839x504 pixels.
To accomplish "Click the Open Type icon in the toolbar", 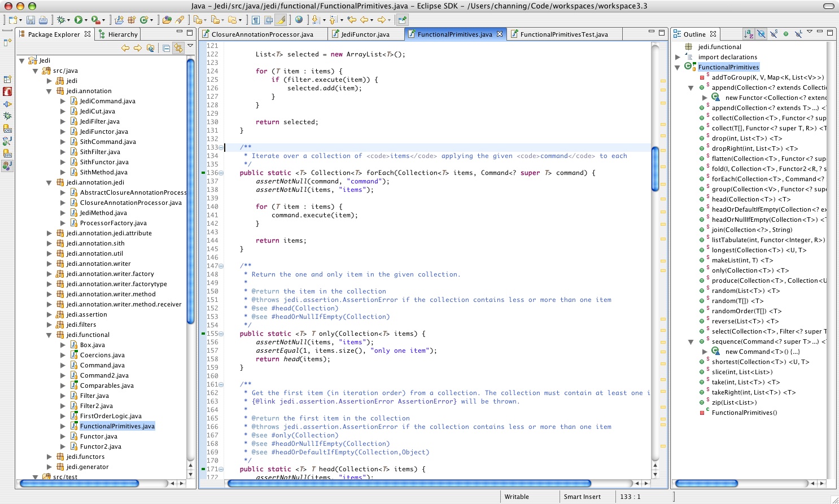I will point(167,20).
